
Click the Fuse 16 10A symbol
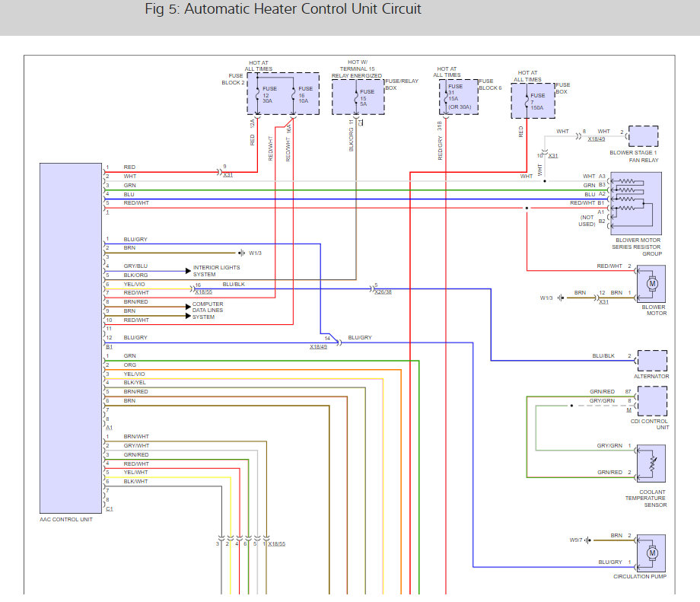pyautogui.click(x=293, y=94)
